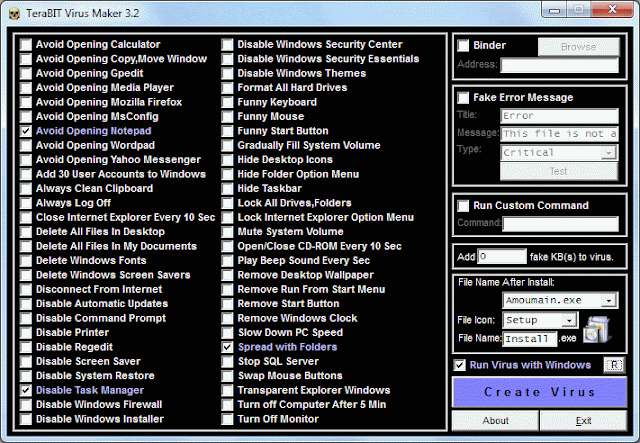Tick Format All Hard Drives checkbox
This screenshot has width=640, height=443.
click(227, 87)
